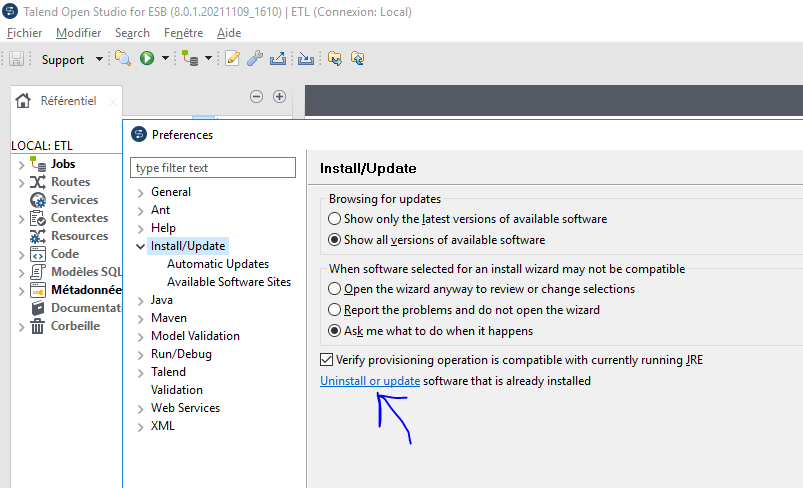Click the Services gear icon

pos(38,200)
